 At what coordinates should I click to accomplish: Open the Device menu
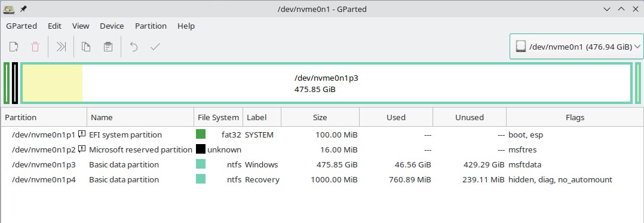[x=112, y=26]
